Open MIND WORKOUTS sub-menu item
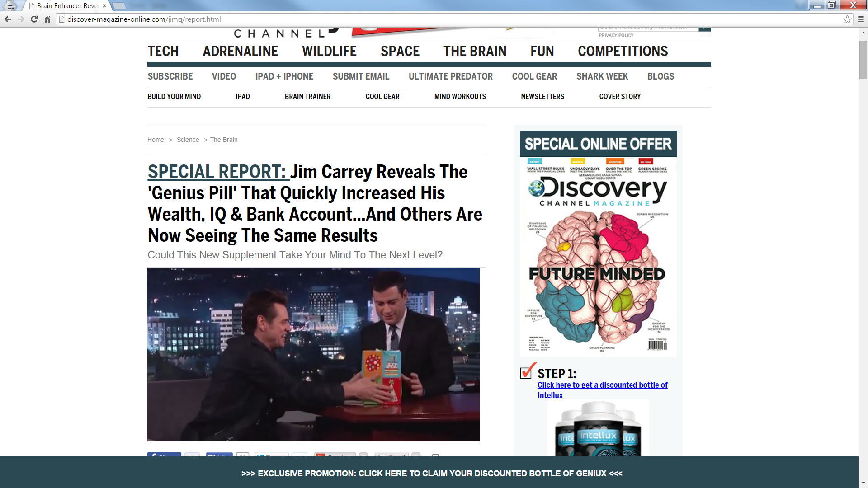This screenshot has width=868, height=488. [x=460, y=96]
